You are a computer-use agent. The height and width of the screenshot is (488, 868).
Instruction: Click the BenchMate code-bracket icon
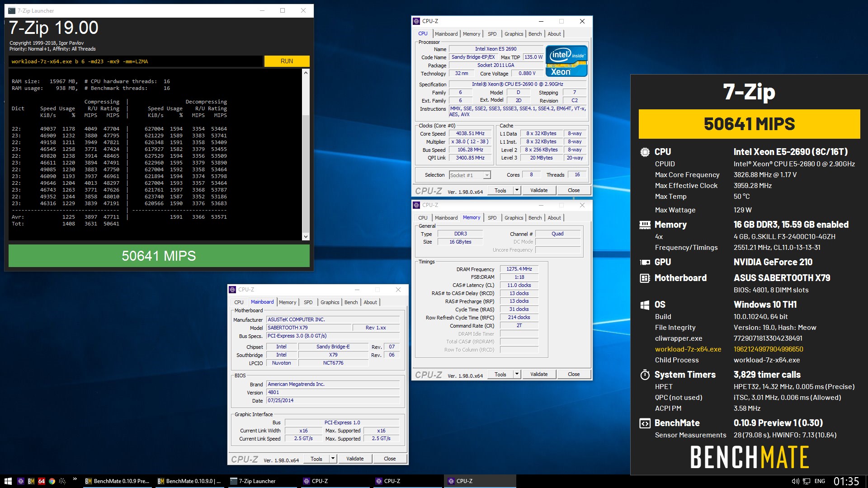(x=645, y=423)
